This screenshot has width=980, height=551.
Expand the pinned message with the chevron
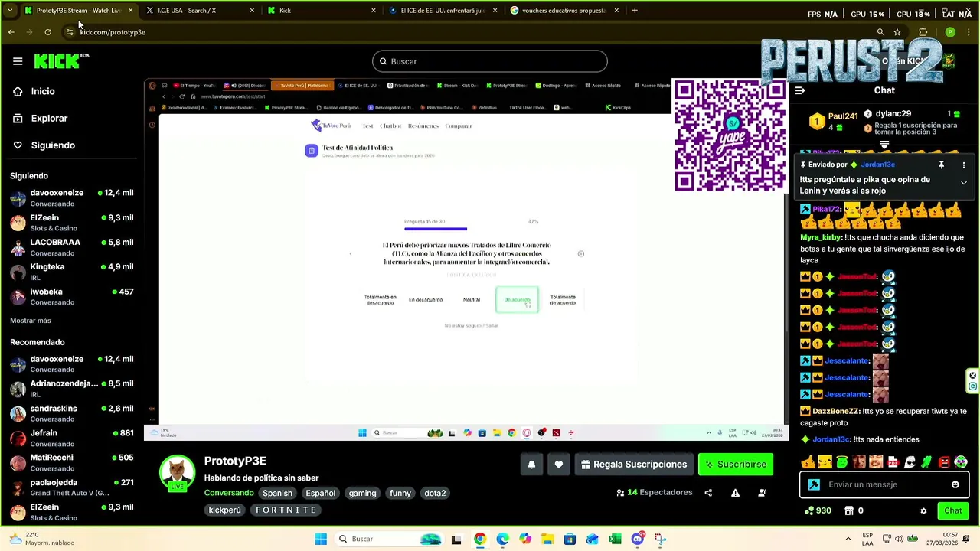[x=964, y=183]
